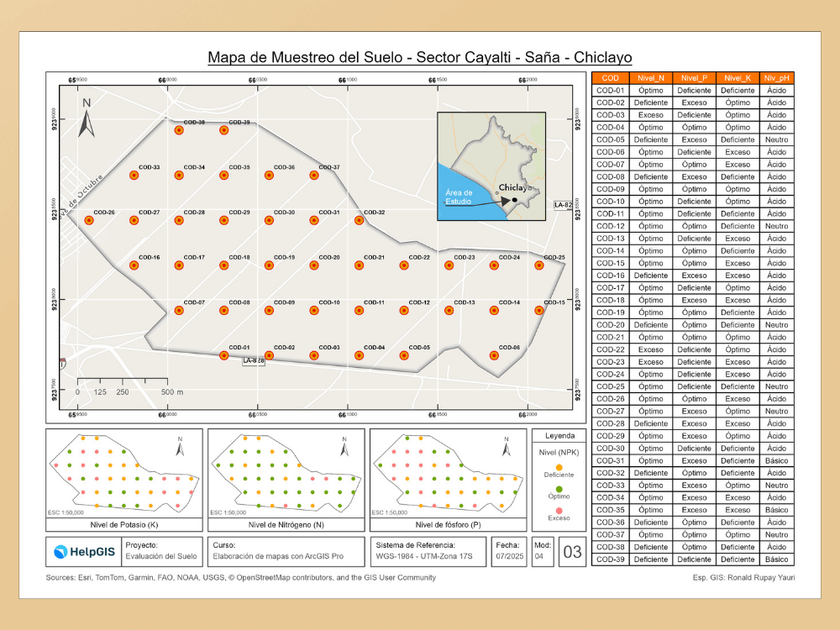The width and height of the screenshot is (840, 630).
Task: Click the HelpGIS logo
Action: point(85,552)
